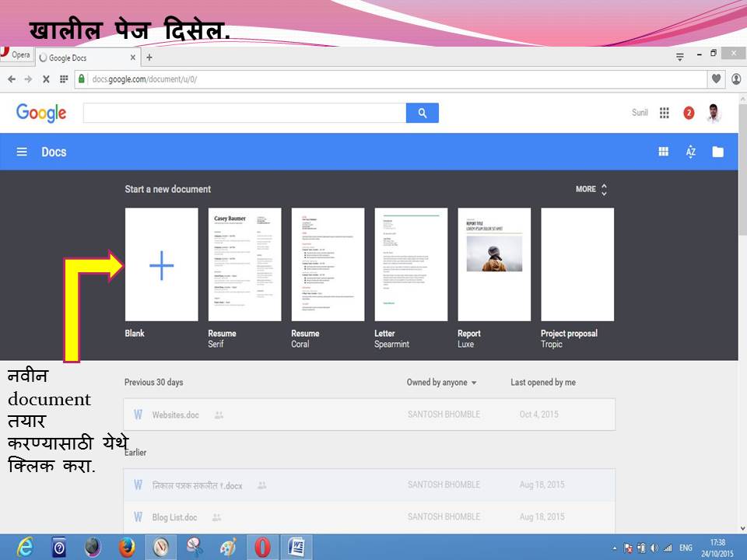Click the shared people icon on Blog List.doc
The width and height of the screenshot is (747, 560).
tap(217, 517)
